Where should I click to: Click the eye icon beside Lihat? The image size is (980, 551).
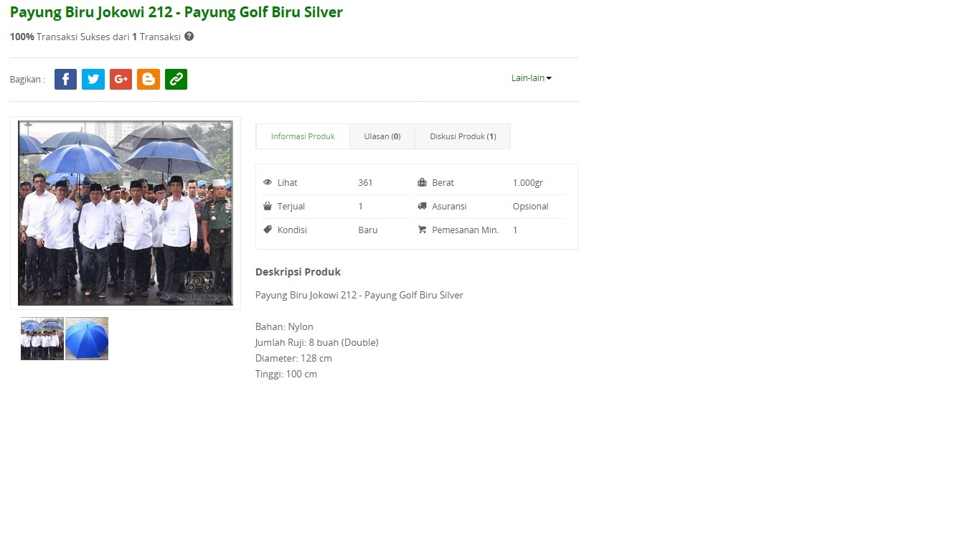click(268, 183)
